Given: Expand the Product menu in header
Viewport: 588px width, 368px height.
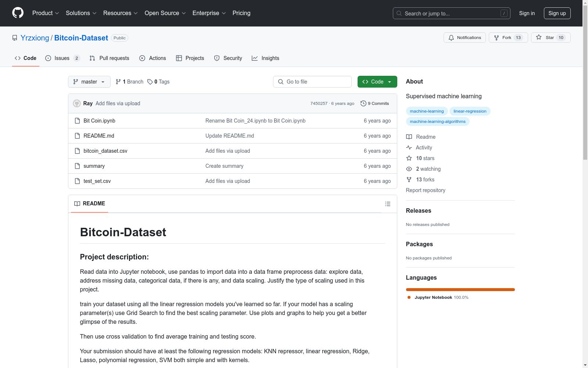Looking at the screenshot, I should pyautogui.click(x=46, y=13).
